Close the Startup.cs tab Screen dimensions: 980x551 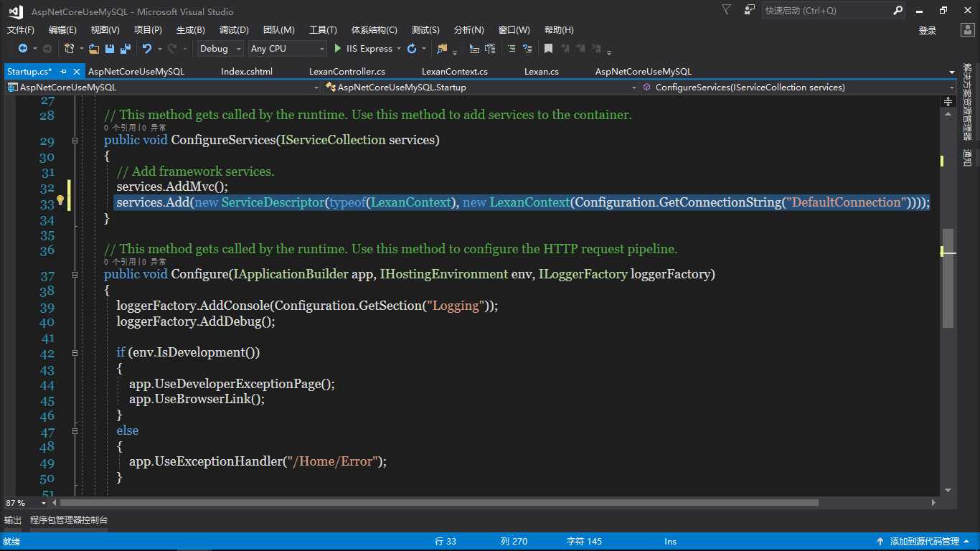(76, 71)
